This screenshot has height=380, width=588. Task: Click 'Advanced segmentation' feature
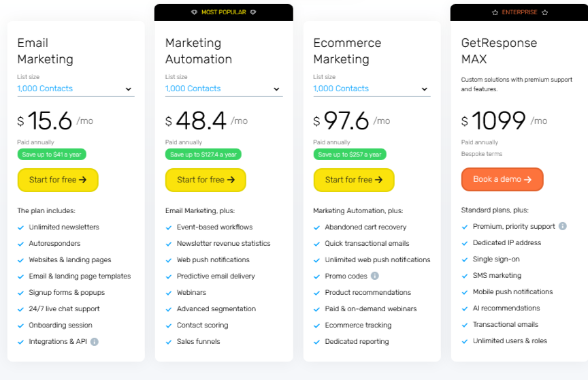(x=216, y=309)
